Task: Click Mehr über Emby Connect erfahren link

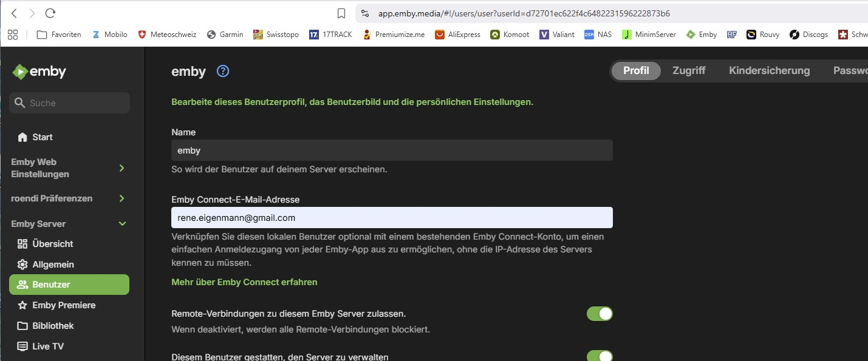Action: 244,282
